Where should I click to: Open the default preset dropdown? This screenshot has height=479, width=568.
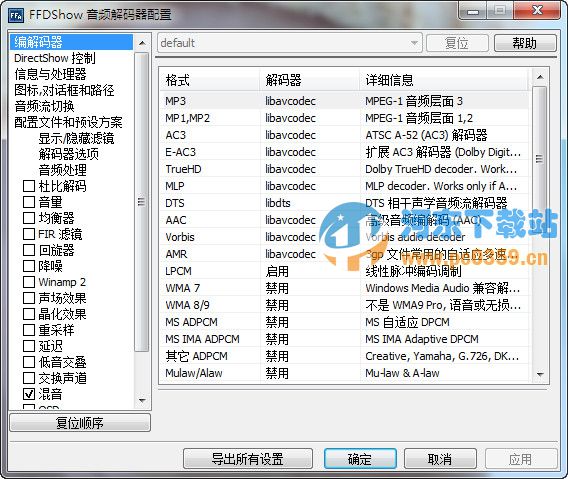290,43
